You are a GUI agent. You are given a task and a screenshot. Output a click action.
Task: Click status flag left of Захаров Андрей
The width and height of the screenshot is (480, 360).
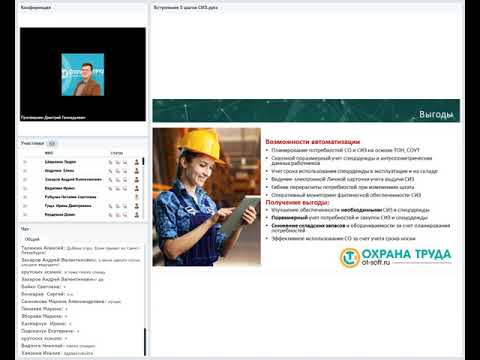[25, 180]
